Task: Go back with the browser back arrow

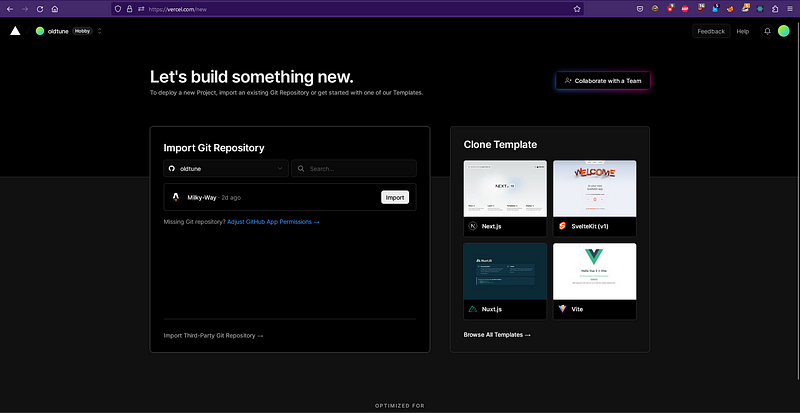Action: click(x=10, y=9)
